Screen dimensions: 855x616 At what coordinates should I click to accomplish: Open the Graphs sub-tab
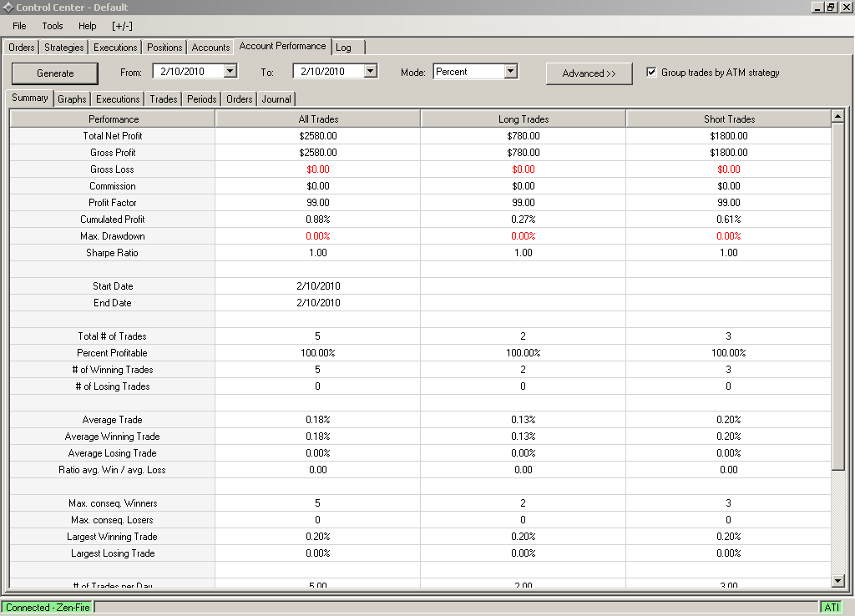coord(72,99)
